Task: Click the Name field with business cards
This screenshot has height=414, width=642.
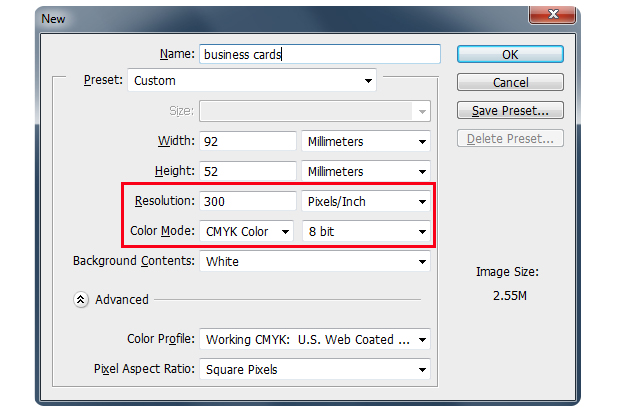Action: 320,54
